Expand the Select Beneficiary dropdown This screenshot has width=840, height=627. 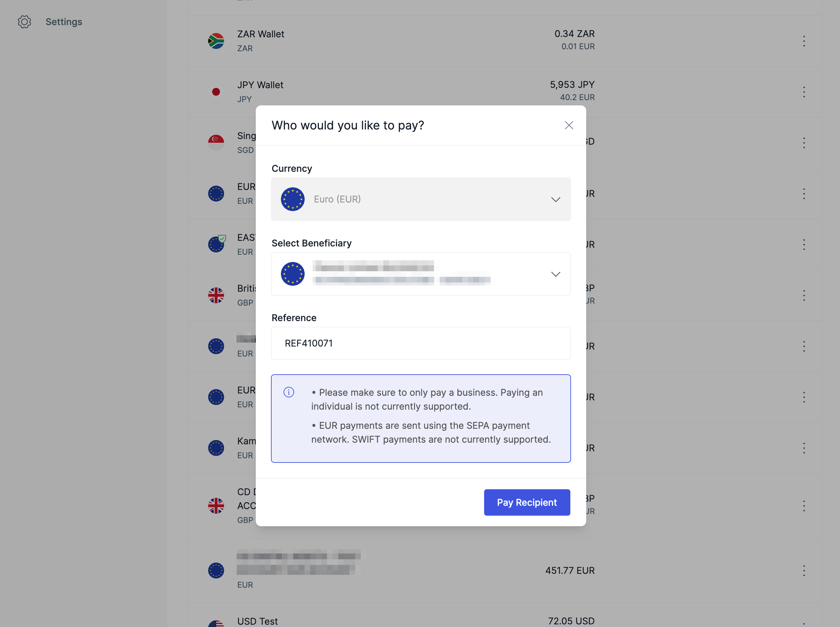pyautogui.click(x=421, y=274)
